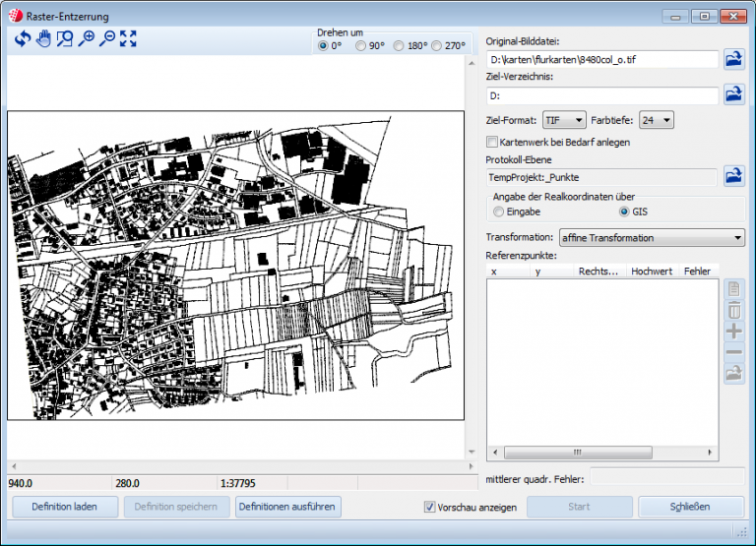Choose GIS for real coordinates

pos(624,212)
